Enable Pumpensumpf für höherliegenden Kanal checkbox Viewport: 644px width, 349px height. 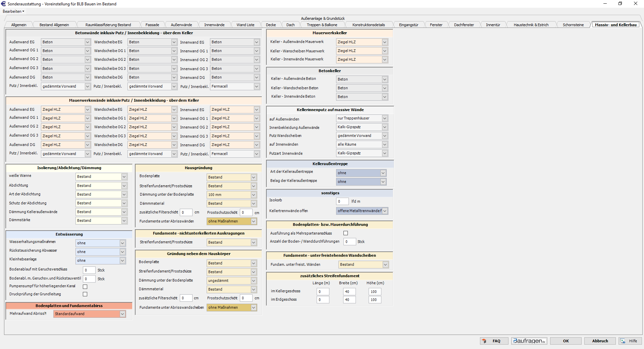point(85,287)
